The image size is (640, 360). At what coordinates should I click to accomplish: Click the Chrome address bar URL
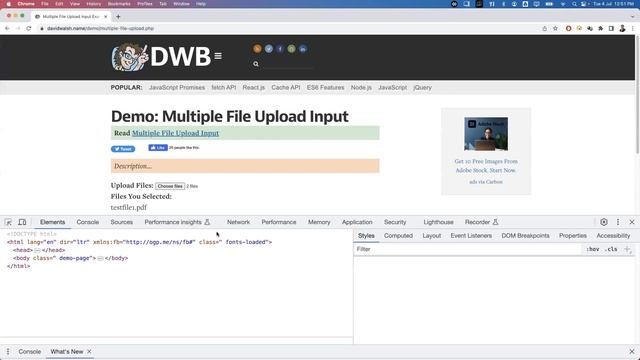click(x=100, y=29)
